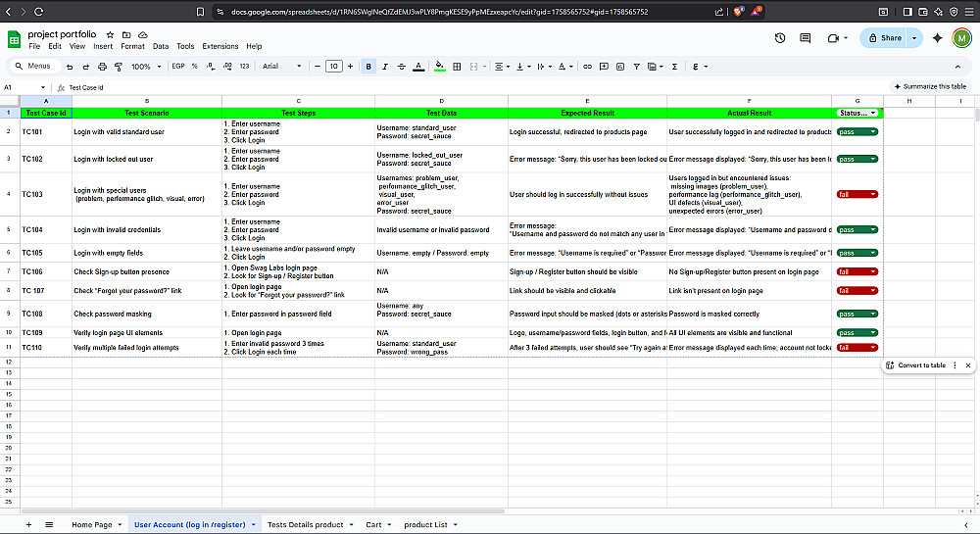Screen dimensions: 980x534
Task: Decrease decimal places icon
Action: pyautogui.click(x=211, y=67)
